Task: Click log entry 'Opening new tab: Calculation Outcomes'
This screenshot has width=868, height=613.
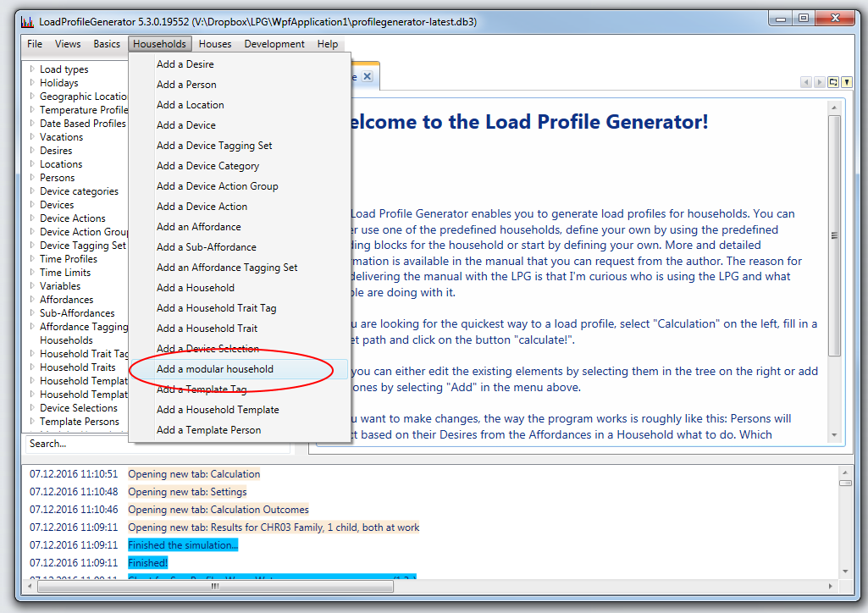Action: (x=218, y=510)
